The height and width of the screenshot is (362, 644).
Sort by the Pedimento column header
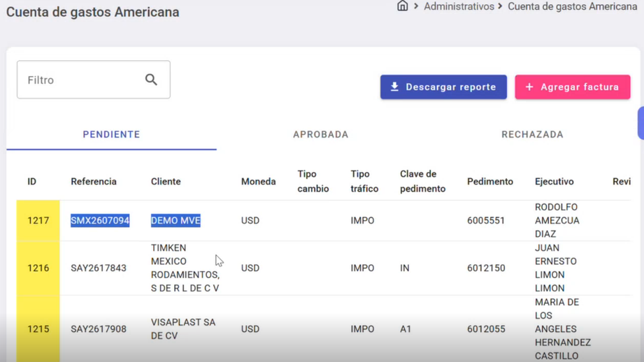tap(490, 182)
